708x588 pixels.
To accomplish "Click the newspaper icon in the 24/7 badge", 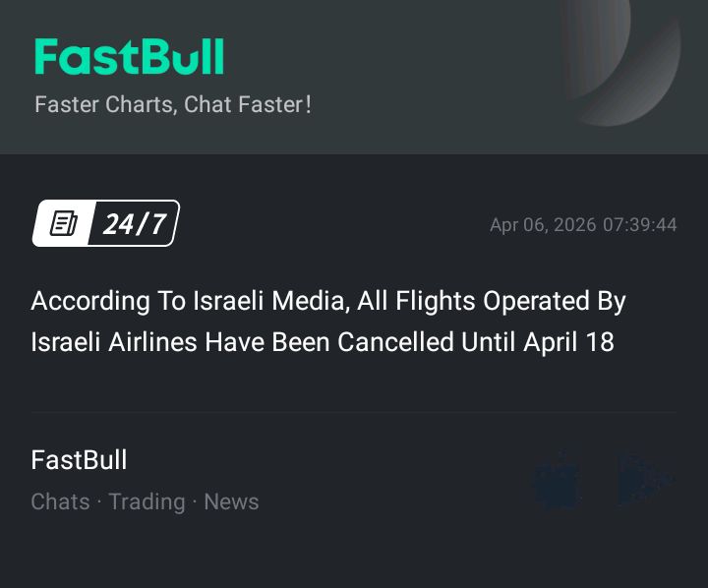I will [63, 223].
